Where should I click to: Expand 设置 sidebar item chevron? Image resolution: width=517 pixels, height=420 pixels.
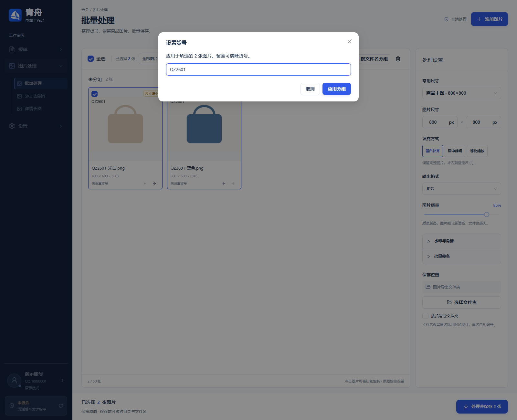[61, 126]
